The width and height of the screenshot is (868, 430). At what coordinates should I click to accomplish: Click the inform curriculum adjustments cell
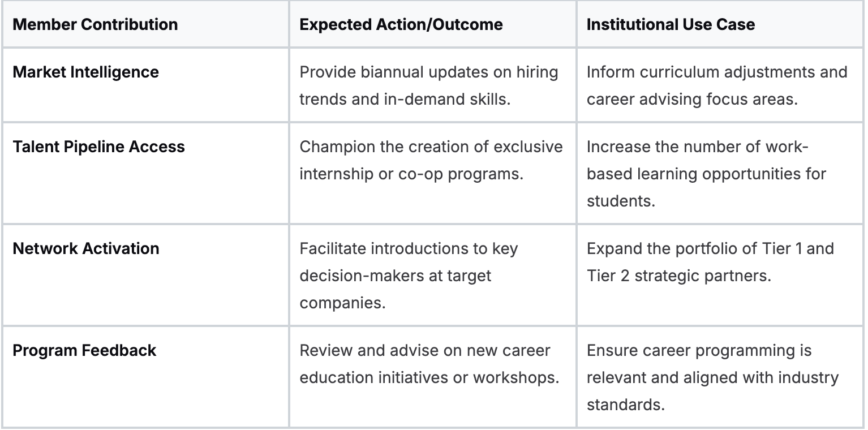pyautogui.click(x=716, y=86)
